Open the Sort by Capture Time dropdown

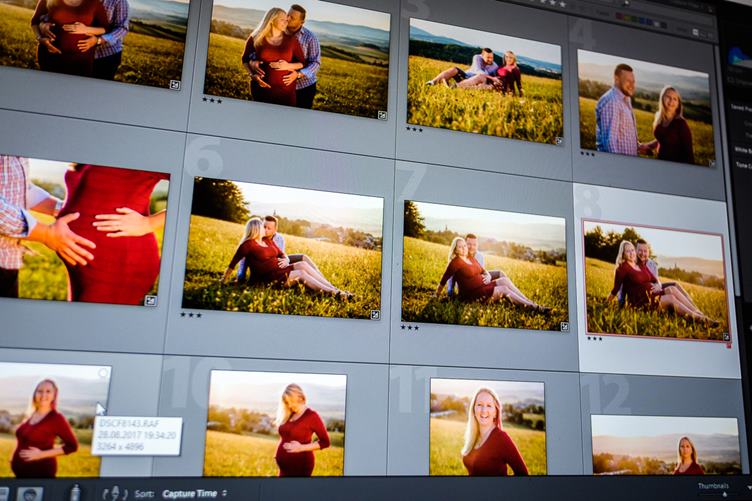point(194,493)
